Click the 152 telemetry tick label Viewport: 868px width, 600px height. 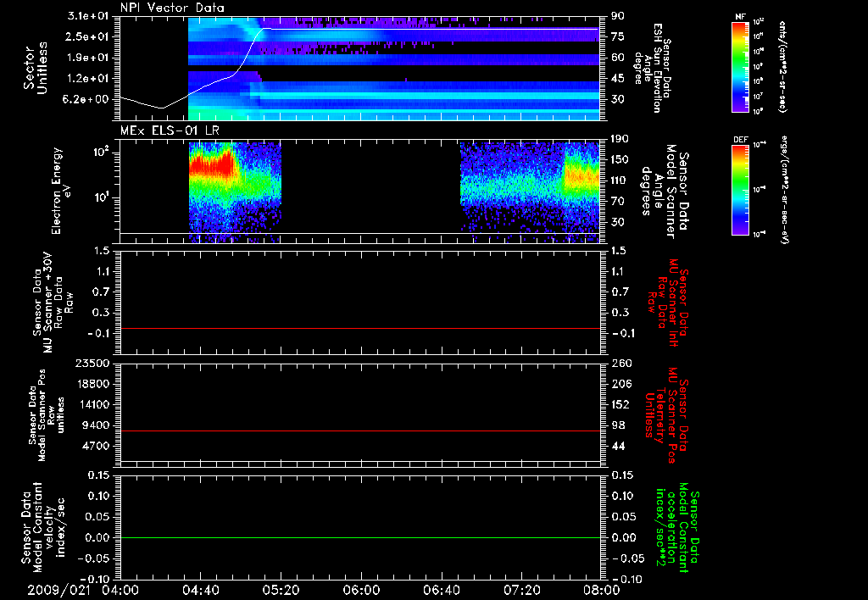point(620,404)
